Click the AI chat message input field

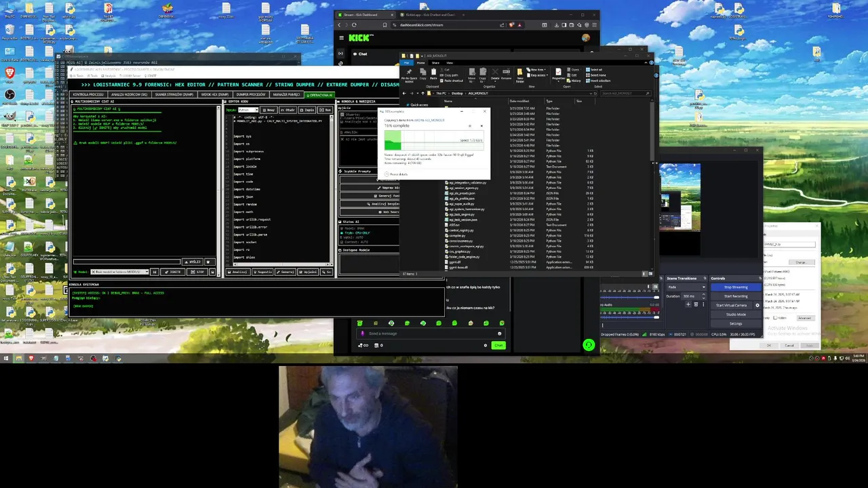[127, 262]
